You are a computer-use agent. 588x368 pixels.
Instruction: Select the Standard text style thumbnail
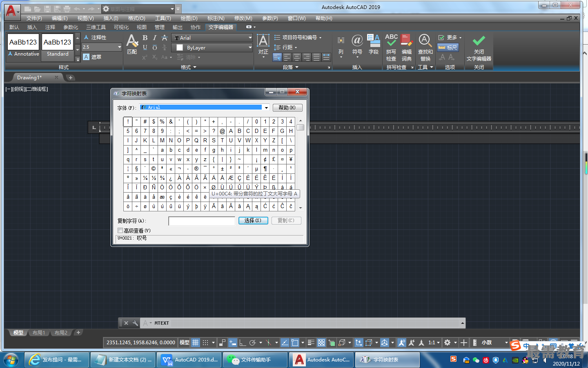(x=58, y=47)
